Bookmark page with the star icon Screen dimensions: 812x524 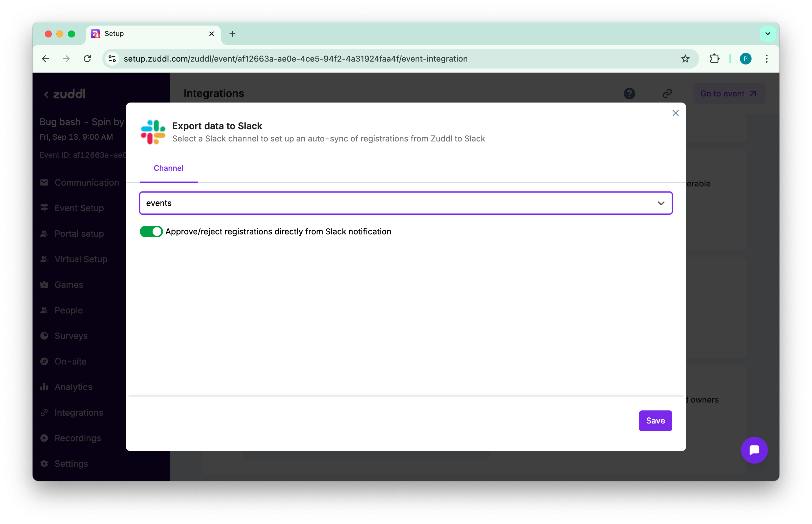point(685,59)
